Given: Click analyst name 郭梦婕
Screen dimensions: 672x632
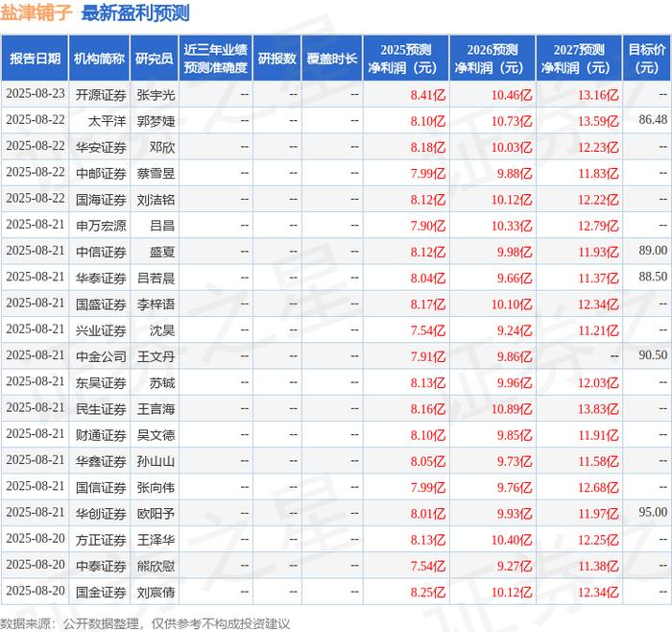Looking at the screenshot, I should point(156,121).
